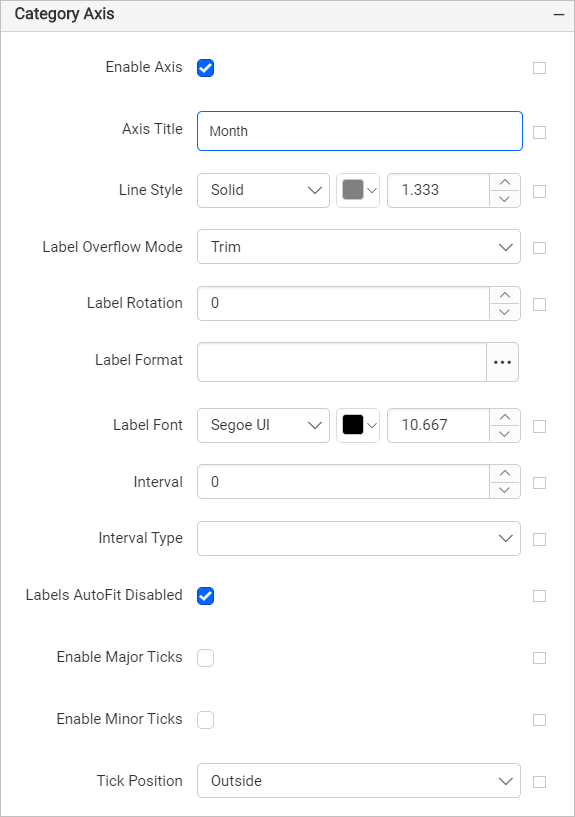Open Line Style Solid dropdown
This screenshot has height=817, width=575.
click(264, 191)
